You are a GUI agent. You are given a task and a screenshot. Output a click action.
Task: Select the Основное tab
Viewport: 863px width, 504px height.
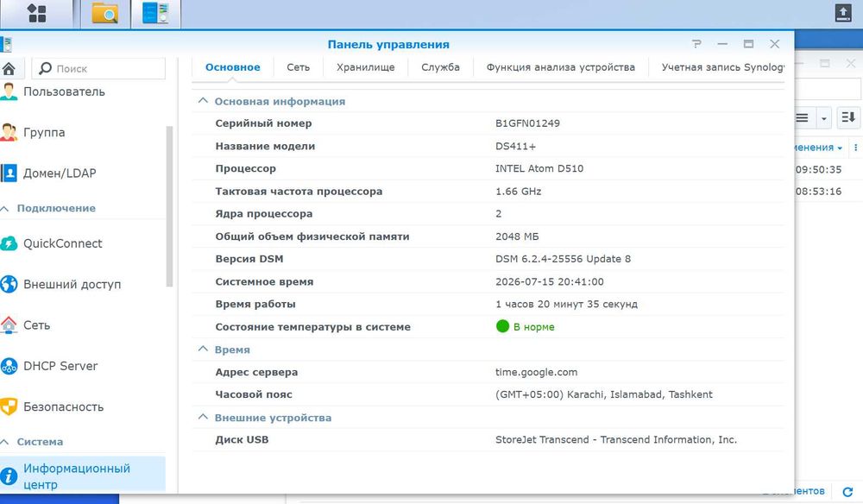pyautogui.click(x=233, y=67)
